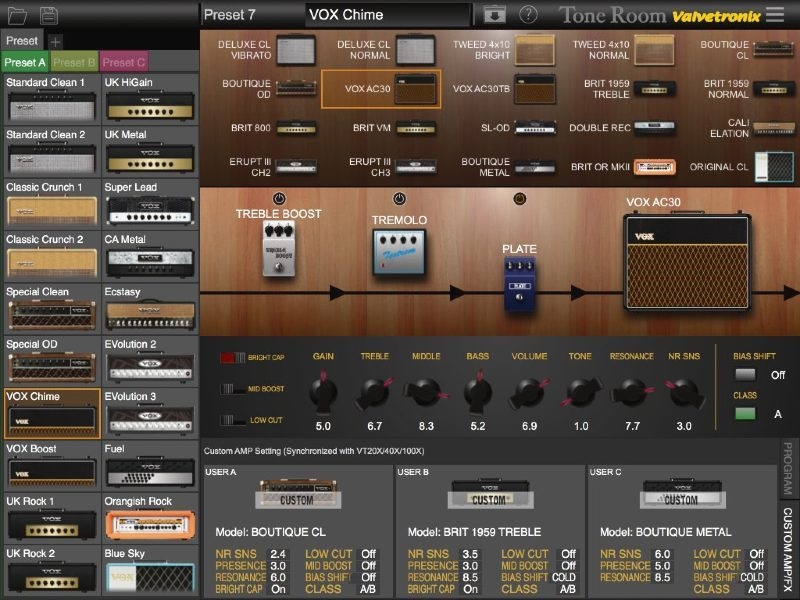Select the UK Rock 1 preset

(x=51, y=519)
